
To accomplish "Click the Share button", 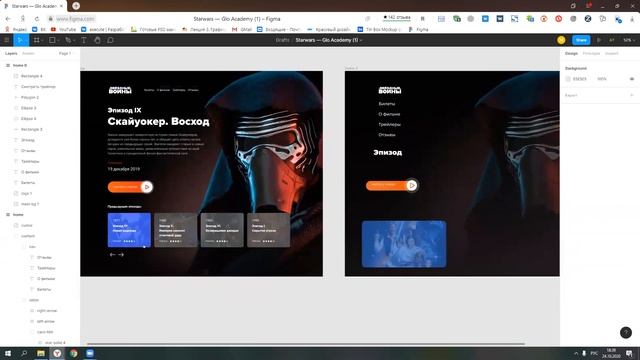I will click(x=581, y=40).
